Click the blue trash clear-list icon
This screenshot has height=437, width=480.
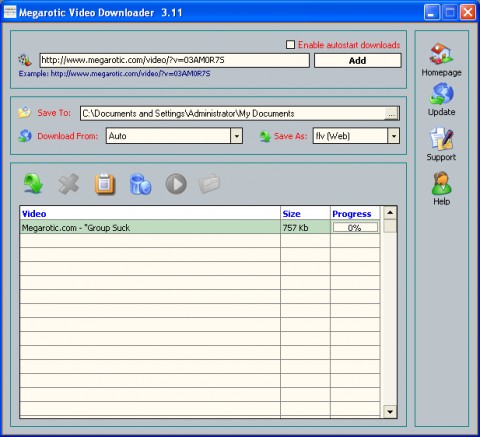pyautogui.click(x=140, y=184)
